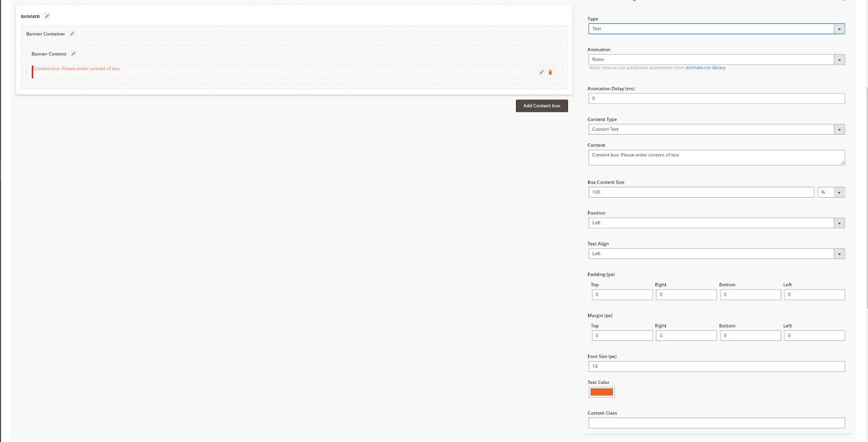The image size is (868, 442).
Task: Click the Margin Left field
Action: 814,336
